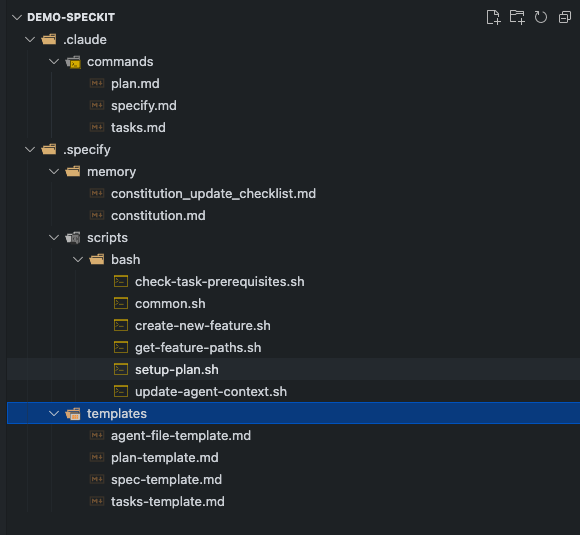Open check-task-prerequisites.sh
This screenshot has height=535, width=580.
click(x=220, y=282)
